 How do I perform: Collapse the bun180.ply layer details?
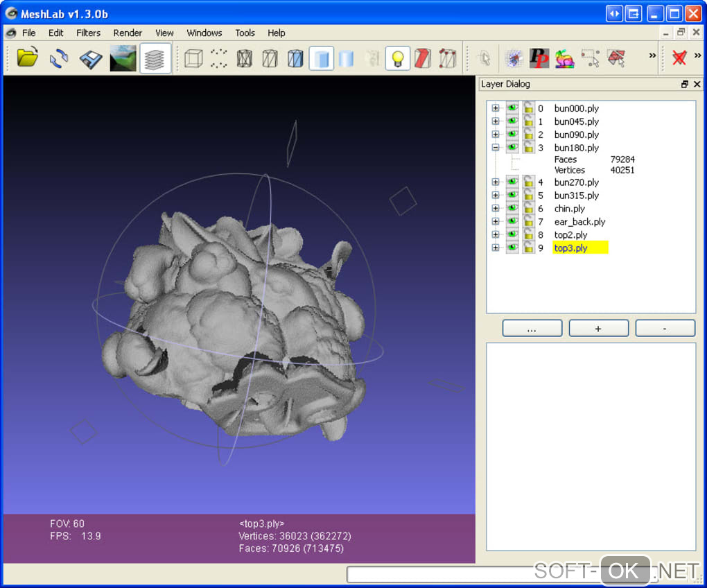coord(495,148)
